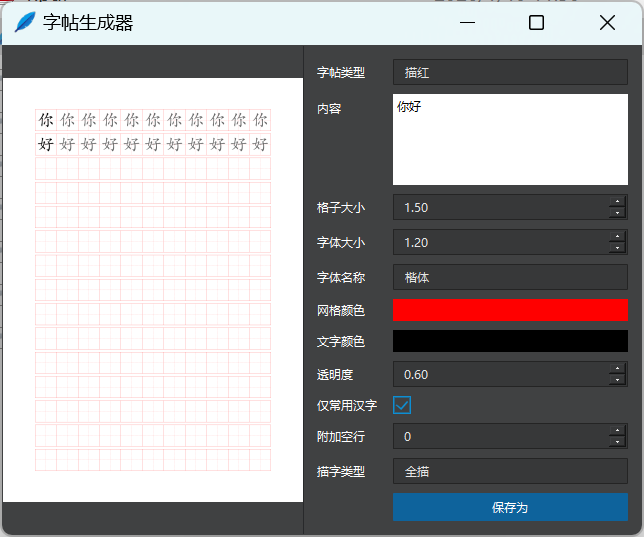
Task: Pick the red 网格颜色 color swatch
Action: click(x=509, y=310)
